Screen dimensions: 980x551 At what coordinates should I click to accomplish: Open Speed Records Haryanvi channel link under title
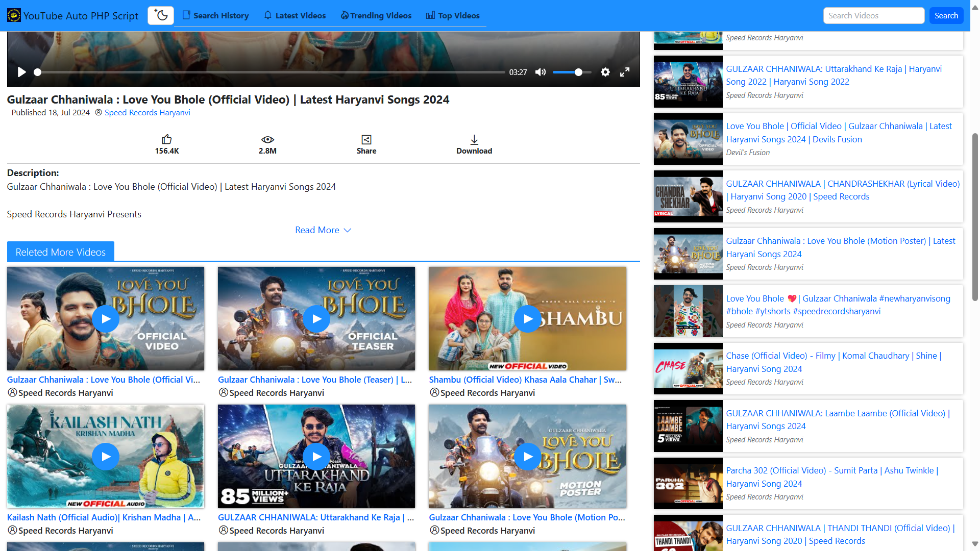point(147,113)
